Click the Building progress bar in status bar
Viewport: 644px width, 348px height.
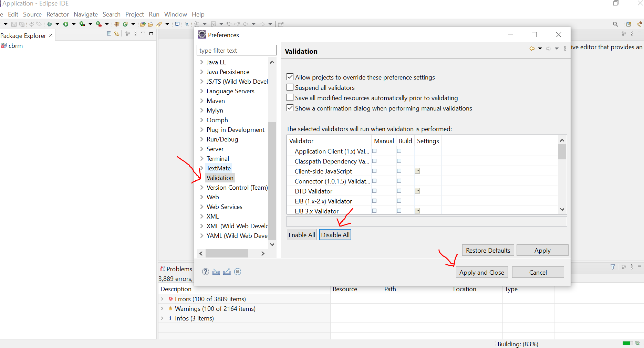pyautogui.click(x=628, y=343)
